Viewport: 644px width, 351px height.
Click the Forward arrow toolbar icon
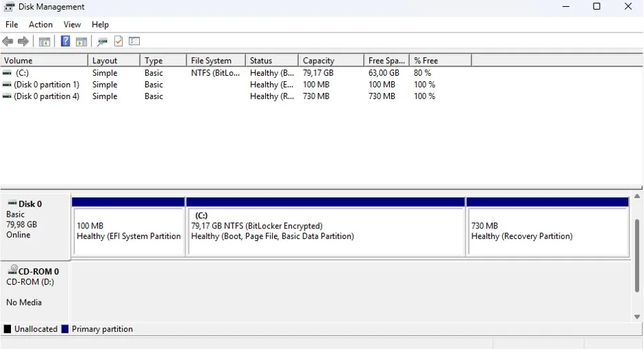pos(23,41)
